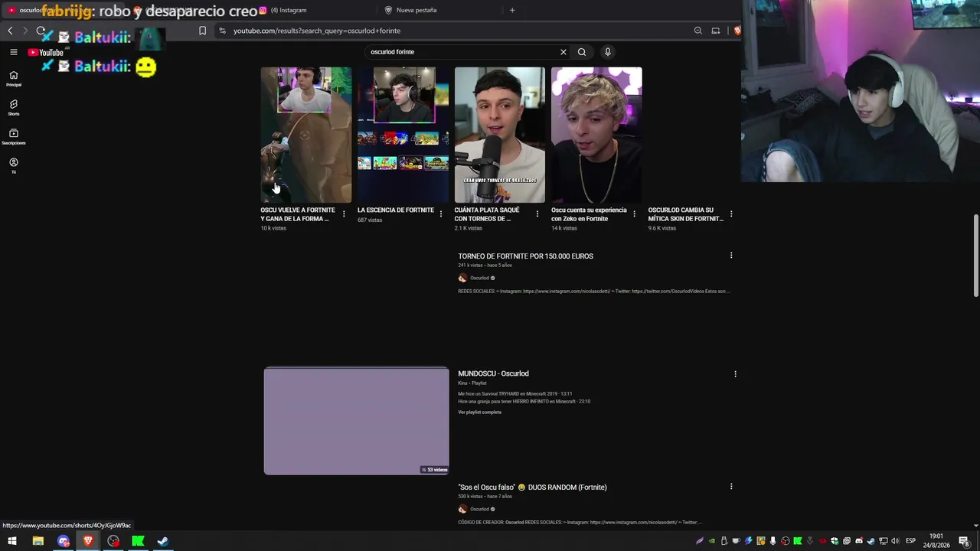Open options for "Sos el Oscu falso" video

731,486
